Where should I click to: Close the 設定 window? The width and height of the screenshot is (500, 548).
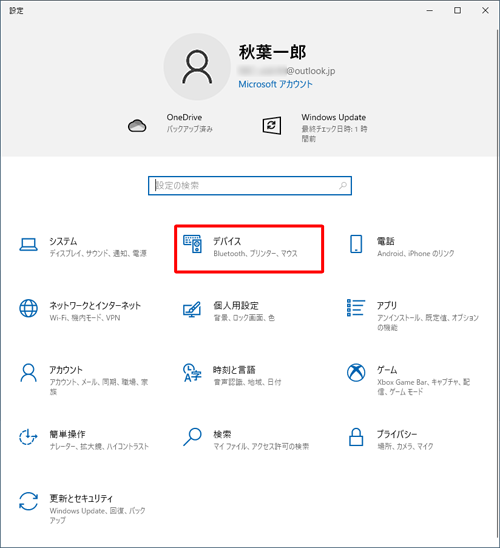pyautogui.click(x=485, y=10)
